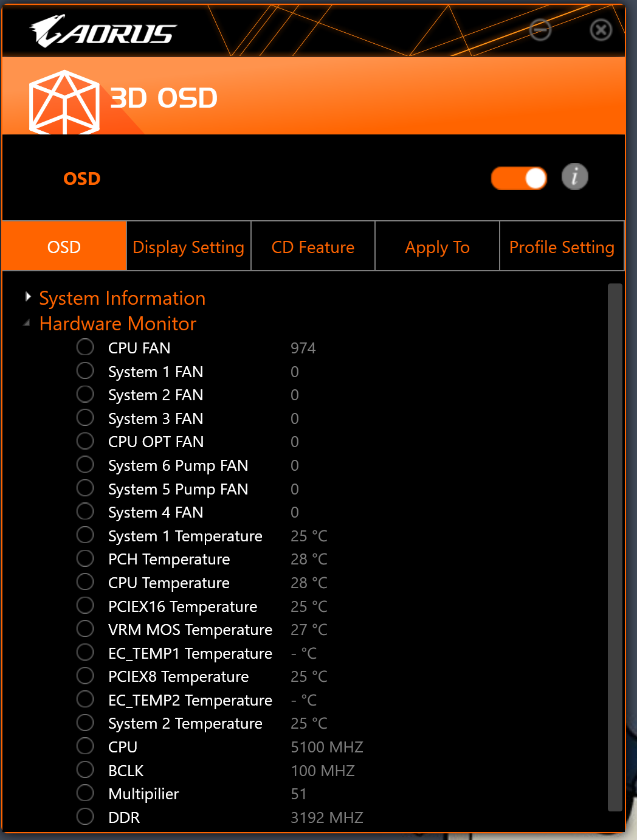Click the 100 MHZ BCLK value
Screen dimensions: 637x840
(323, 771)
